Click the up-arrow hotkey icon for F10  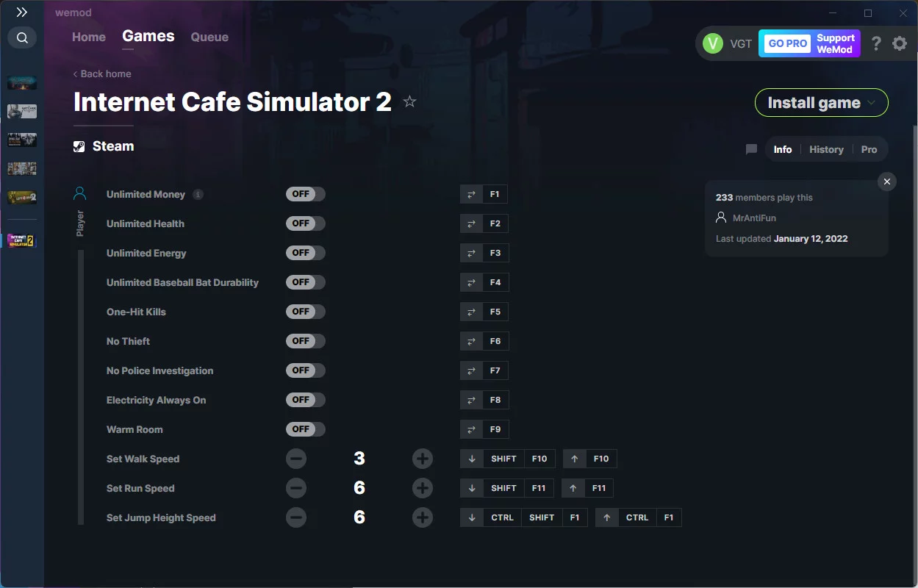click(x=574, y=459)
